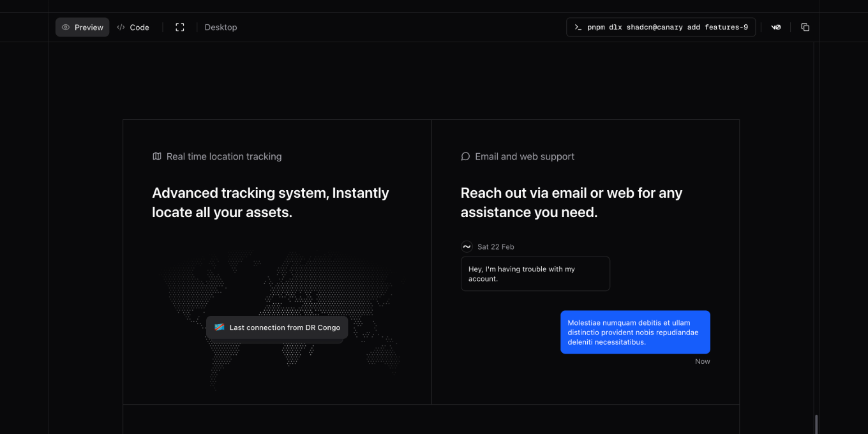Select the 'Hey, I'm having trouble' message bubble
This screenshot has width=868, height=434.
click(x=535, y=274)
